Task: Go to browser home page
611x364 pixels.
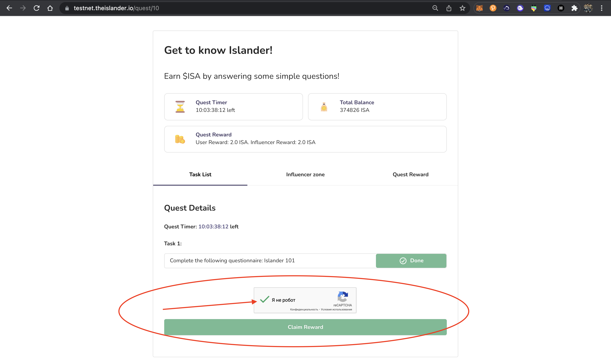Action: (x=50, y=8)
